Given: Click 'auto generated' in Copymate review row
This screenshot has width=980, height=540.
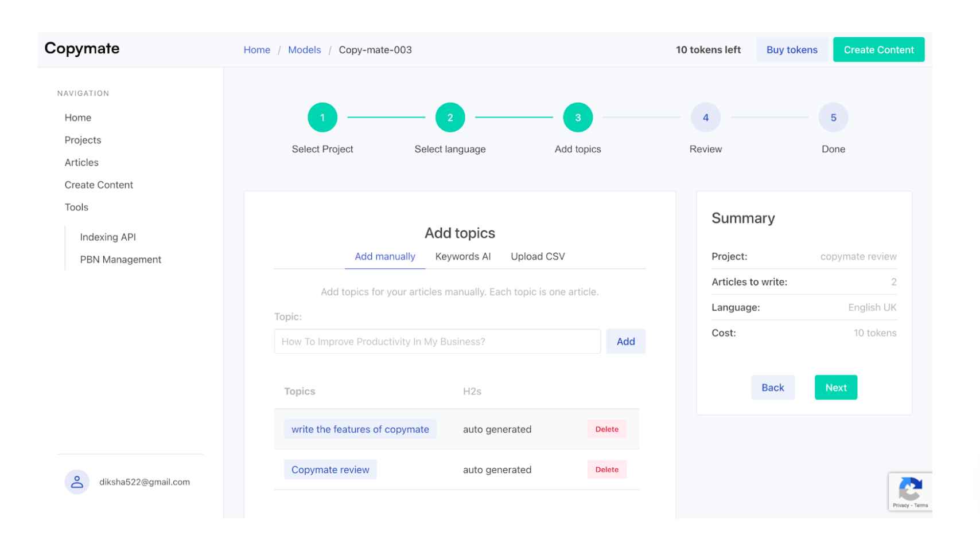Looking at the screenshot, I should tap(497, 469).
